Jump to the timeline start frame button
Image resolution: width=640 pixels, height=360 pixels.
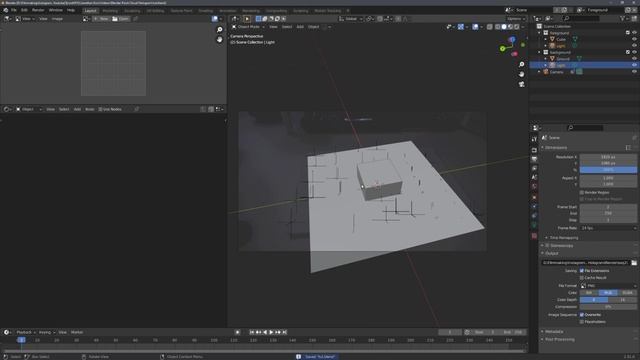(x=252, y=332)
